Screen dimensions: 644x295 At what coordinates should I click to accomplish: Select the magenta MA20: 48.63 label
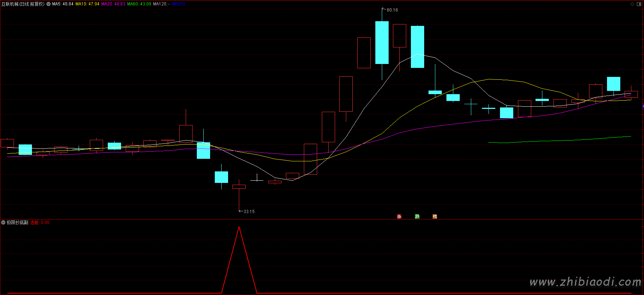pos(113,4)
